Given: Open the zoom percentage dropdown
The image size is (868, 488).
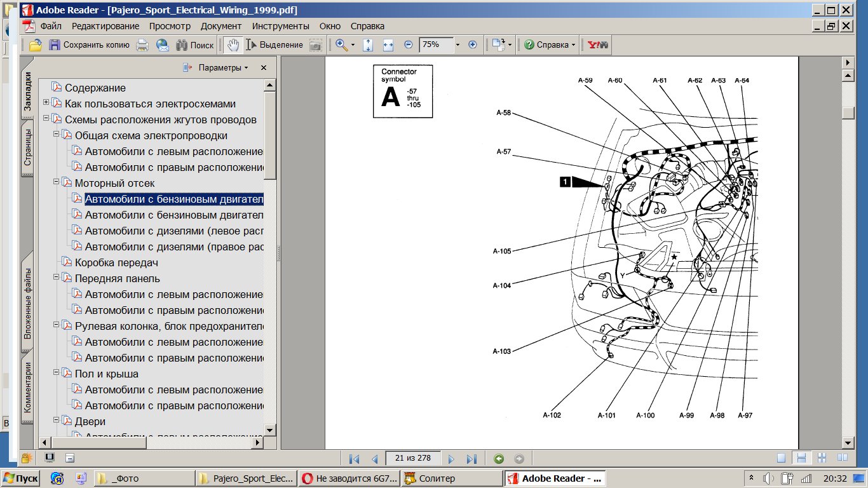Looking at the screenshot, I should coord(458,45).
